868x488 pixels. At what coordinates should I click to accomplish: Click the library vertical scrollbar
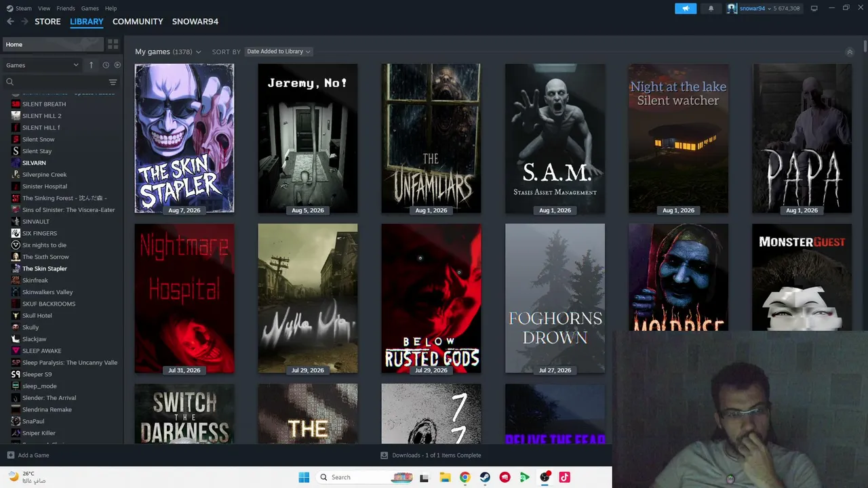(x=865, y=46)
